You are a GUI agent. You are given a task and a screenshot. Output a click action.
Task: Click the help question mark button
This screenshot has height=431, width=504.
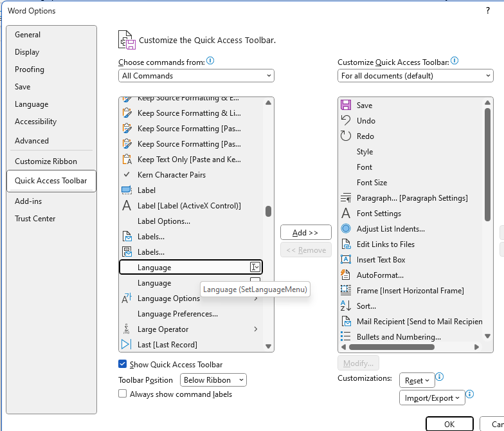488,10
